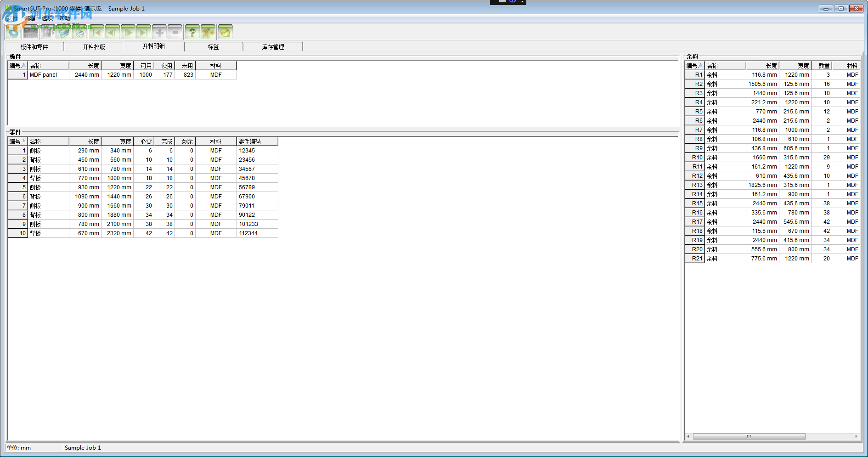
Task: Select part row with code 23456
Action: pyautogui.click(x=143, y=160)
